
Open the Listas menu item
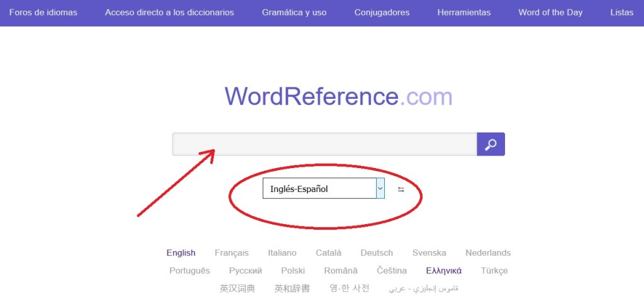coord(621,13)
